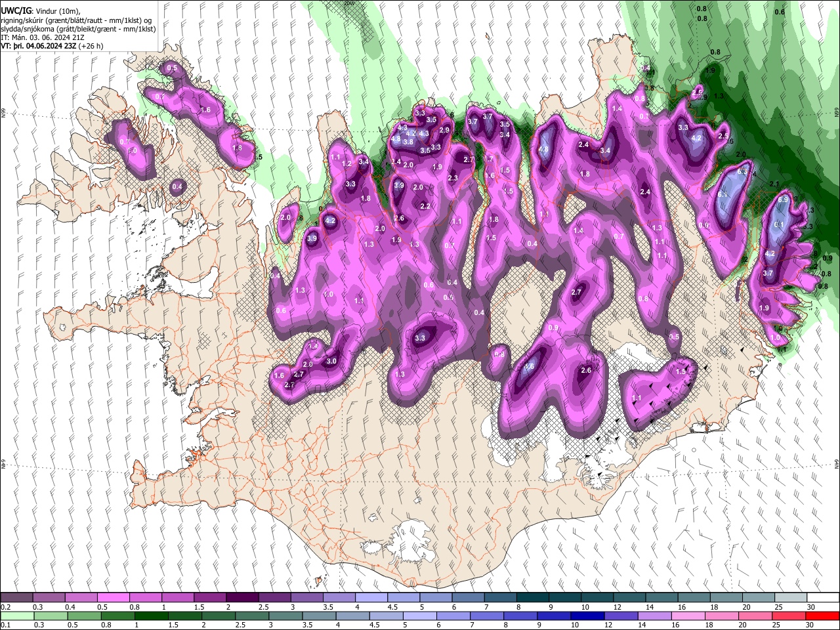840x630 pixels.
Task: Click the "VT: þri. 04.06.2024 23Z" valid time
Action: click(39, 46)
